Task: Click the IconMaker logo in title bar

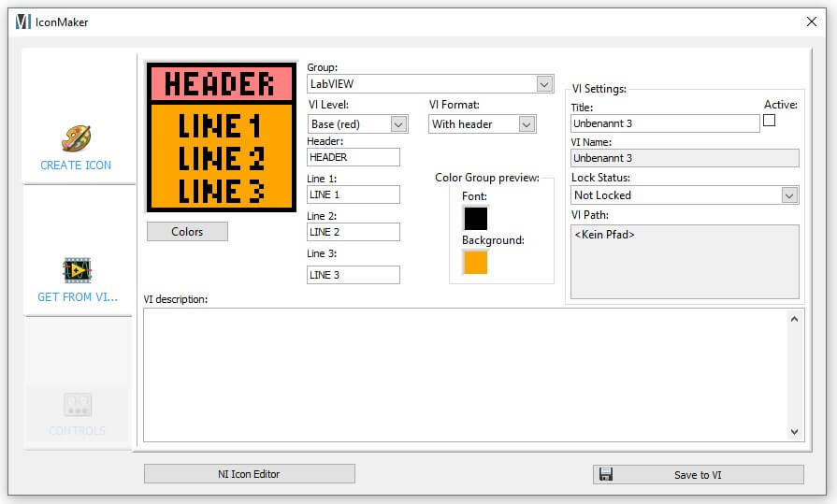Action: pyautogui.click(x=23, y=22)
